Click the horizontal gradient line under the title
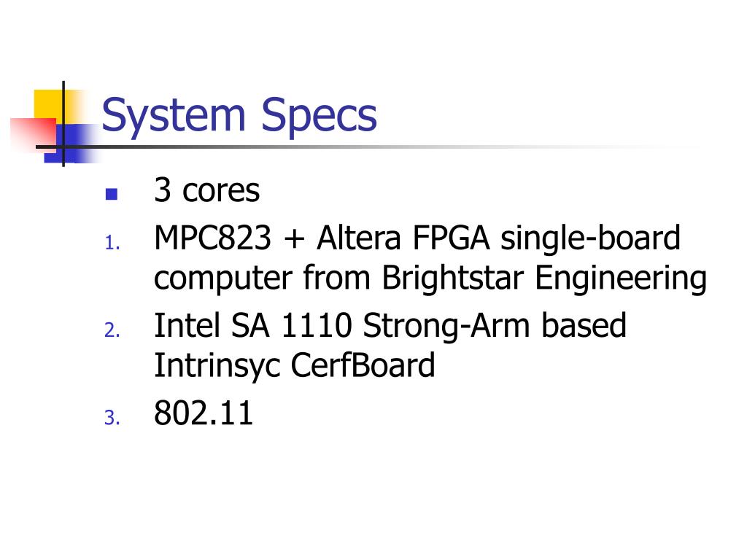 click(367, 147)
